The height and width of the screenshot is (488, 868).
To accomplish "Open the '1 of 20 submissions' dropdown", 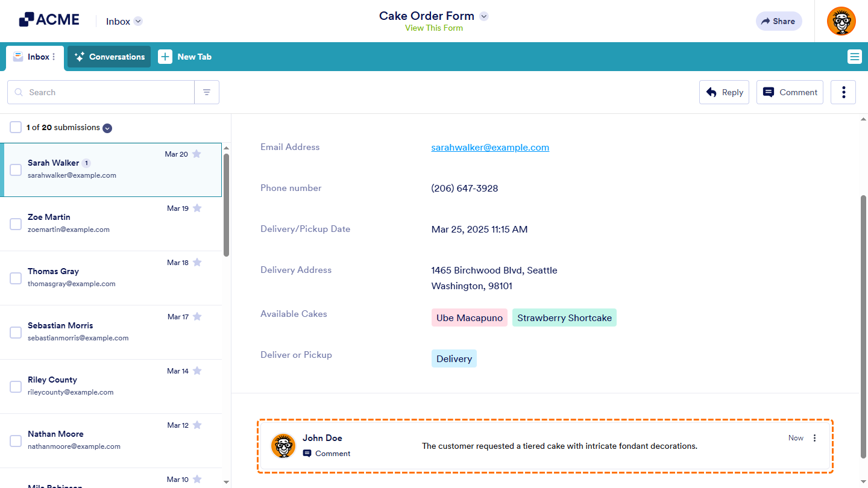I will pyautogui.click(x=107, y=128).
